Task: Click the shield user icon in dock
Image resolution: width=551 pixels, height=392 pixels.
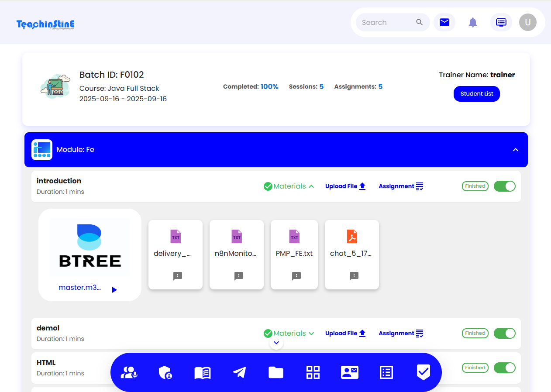Action: (165, 372)
